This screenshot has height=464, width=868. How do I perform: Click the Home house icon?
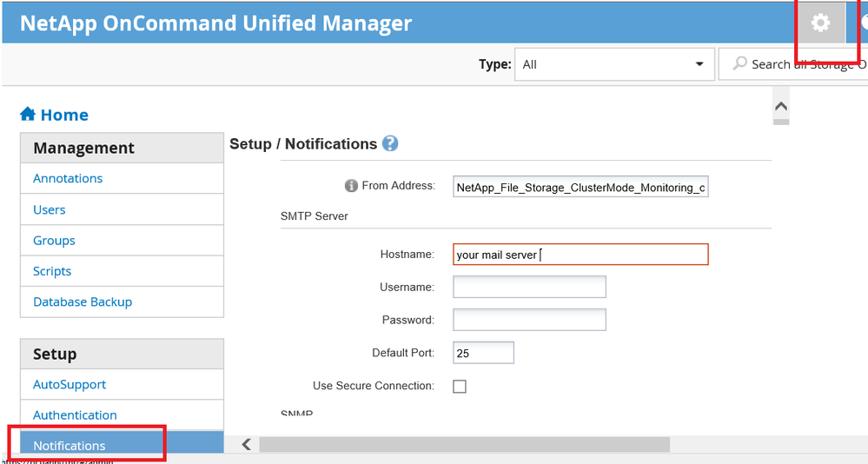click(28, 115)
